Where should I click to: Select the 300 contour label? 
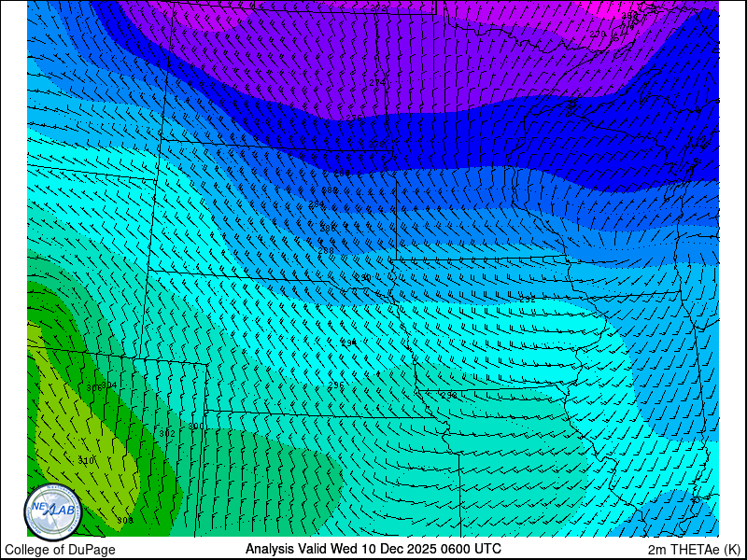(196, 427)
